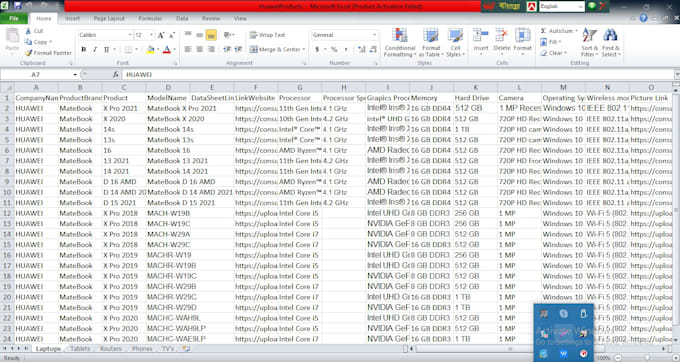This screenshot has height=362, width=680.
Task: Switch to the Routers sheet tab
Action: tap(111, 349)
